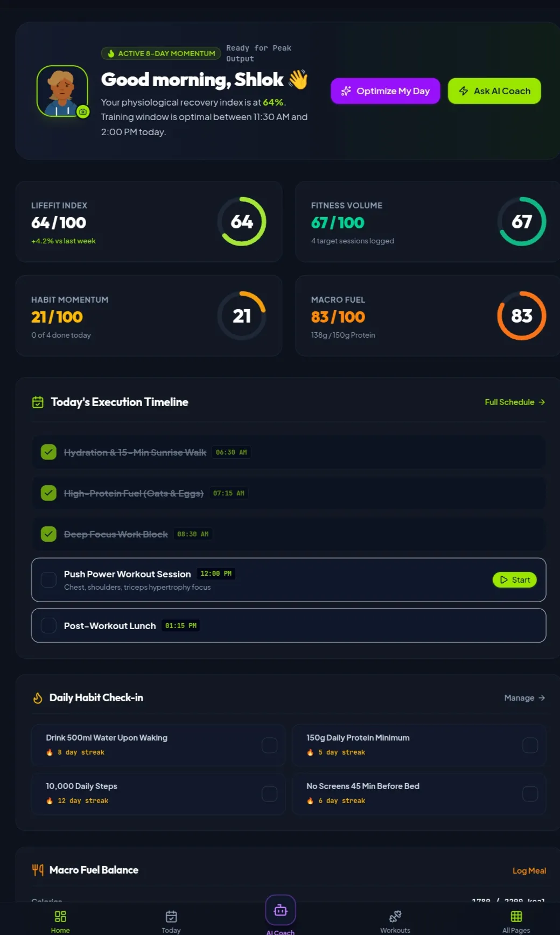Open All Pages tab in bottom navigation
560x935 pixels.
[516, 922]
